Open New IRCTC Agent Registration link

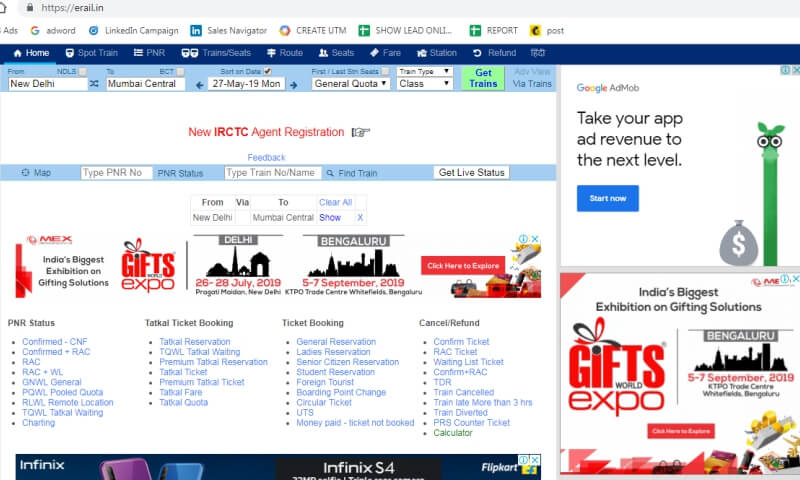[266, 132]
